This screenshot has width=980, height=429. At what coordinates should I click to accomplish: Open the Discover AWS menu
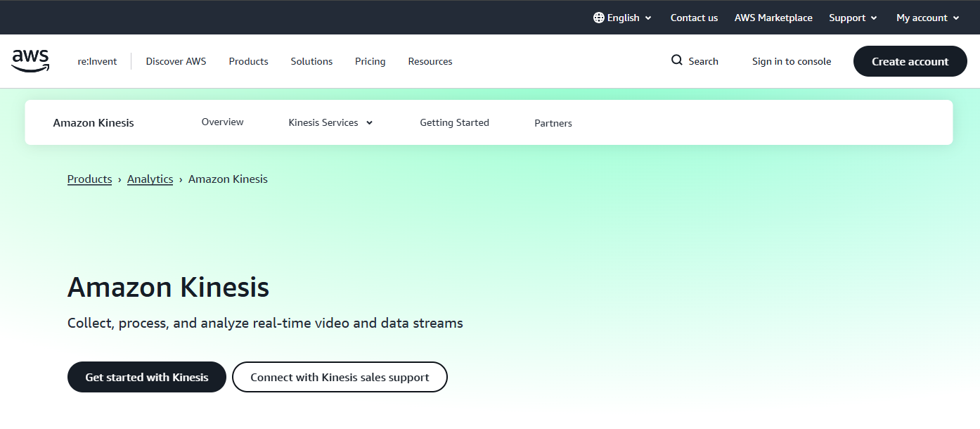pos(176,61)
